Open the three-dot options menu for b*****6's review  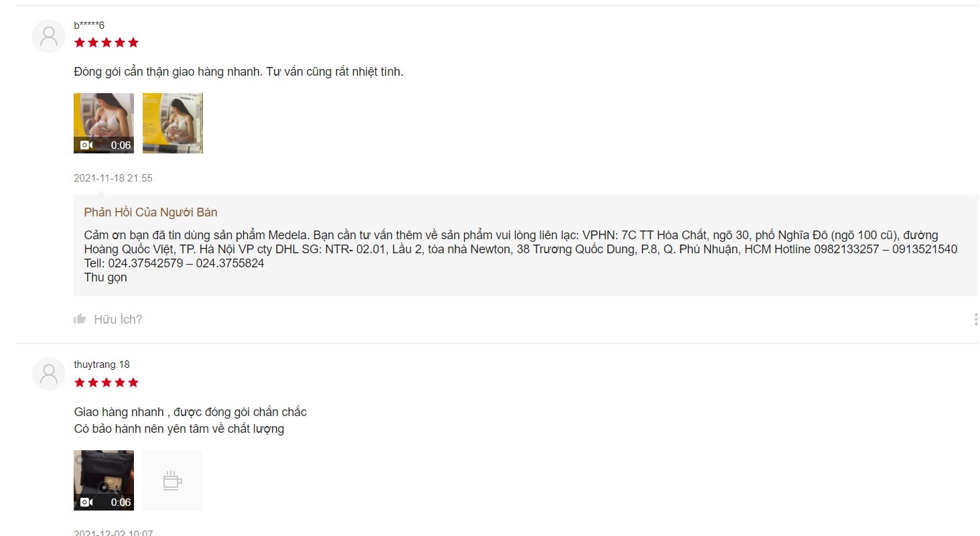coord(975,320)
